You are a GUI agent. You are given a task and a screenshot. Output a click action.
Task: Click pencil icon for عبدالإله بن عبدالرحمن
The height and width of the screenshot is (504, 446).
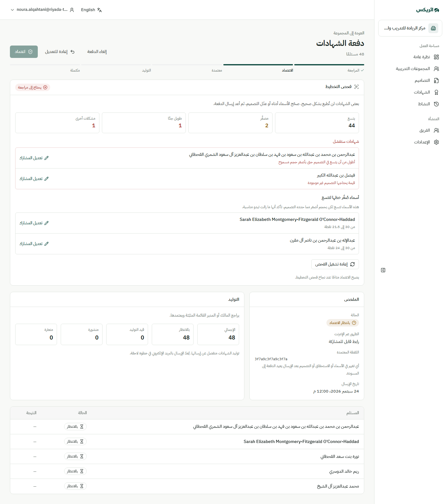[x=46, y=244]
